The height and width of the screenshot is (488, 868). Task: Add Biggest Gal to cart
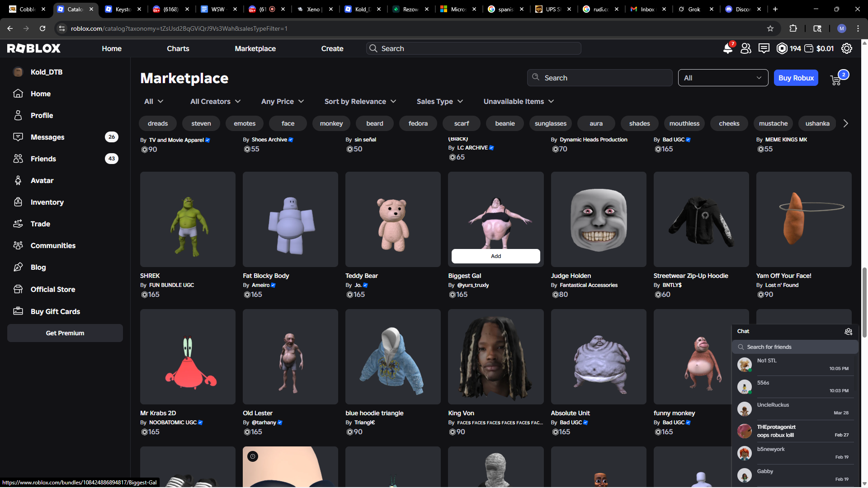[x=495, y=256]
